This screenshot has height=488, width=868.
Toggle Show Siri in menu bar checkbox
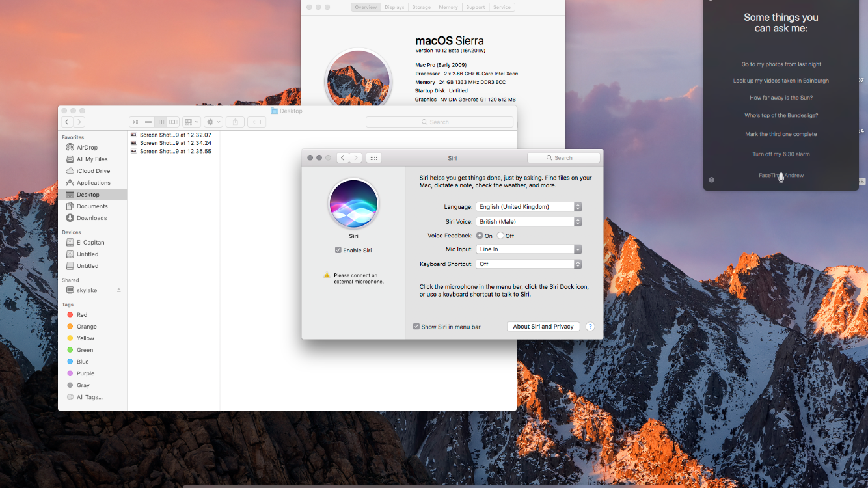[x=416, y=327]
